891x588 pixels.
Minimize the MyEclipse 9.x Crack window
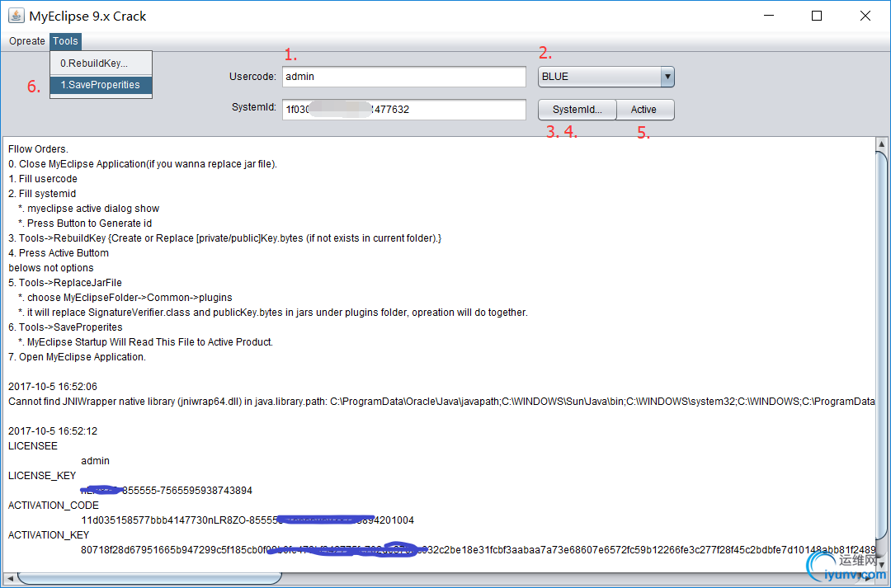pos(769,16)
